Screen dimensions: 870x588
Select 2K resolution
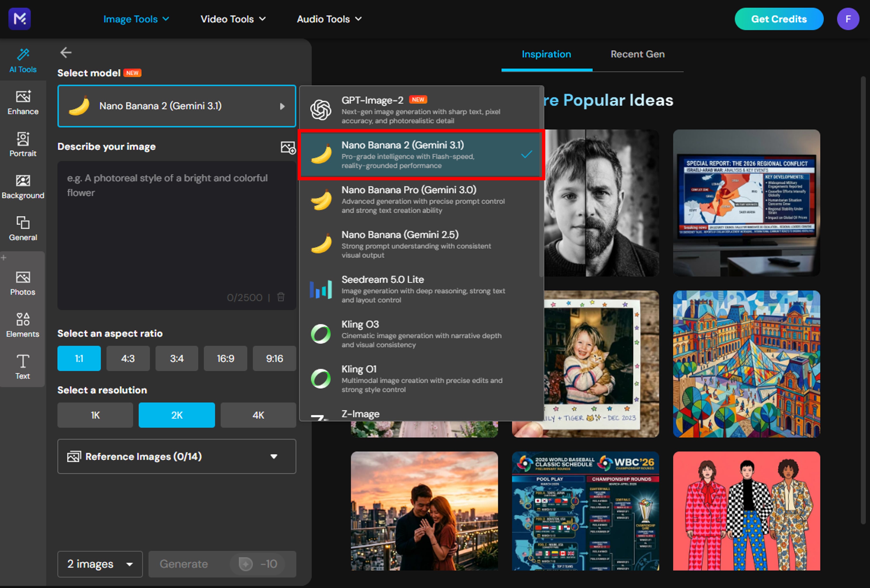click(x=177, y=415)
